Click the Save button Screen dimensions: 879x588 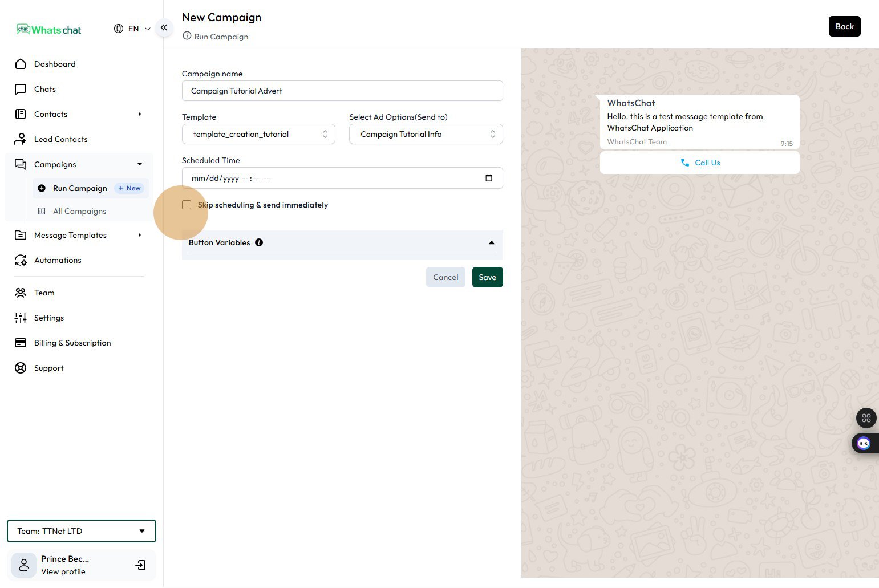[487, 277]
